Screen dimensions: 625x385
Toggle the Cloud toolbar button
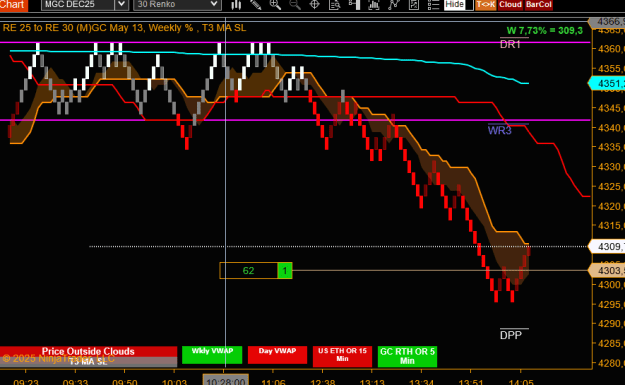coord(510,5)
